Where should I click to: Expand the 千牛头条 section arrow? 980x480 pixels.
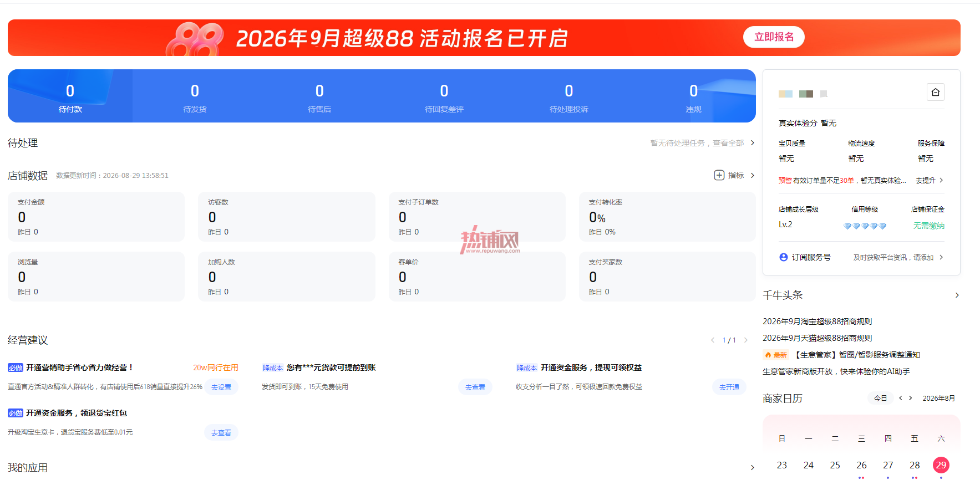click(x=957, y=295)
